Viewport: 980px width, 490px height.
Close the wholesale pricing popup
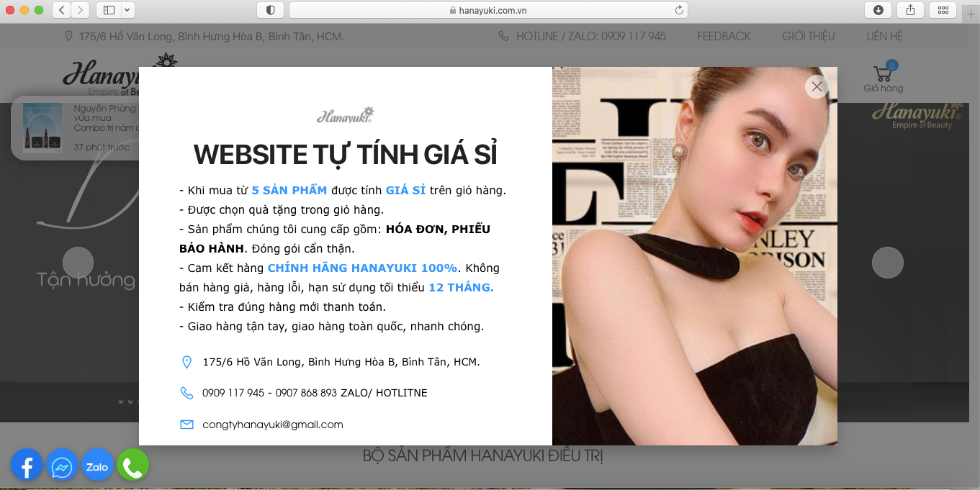[817, 87]
